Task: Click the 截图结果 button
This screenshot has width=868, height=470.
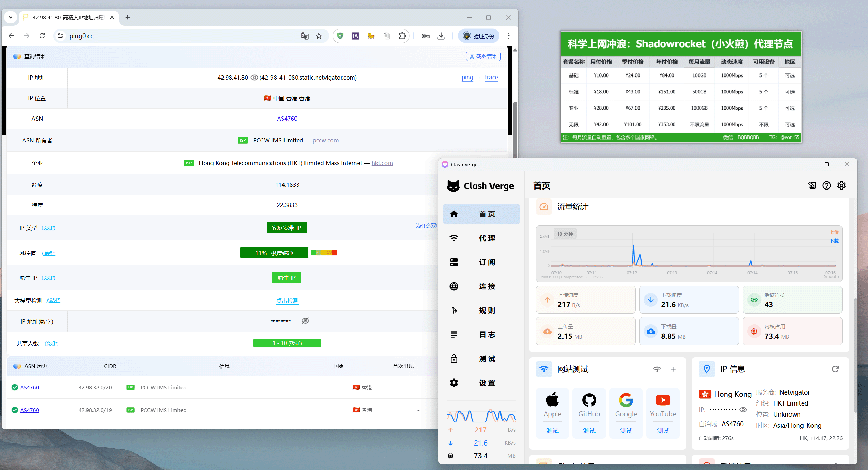Action: pyautogui.click(x=483, y=56)
